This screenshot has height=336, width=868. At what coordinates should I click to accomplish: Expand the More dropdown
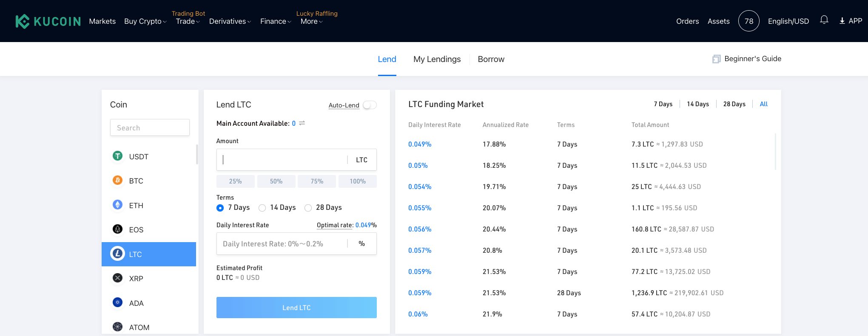pyautogui.click(x=312, y=21)
